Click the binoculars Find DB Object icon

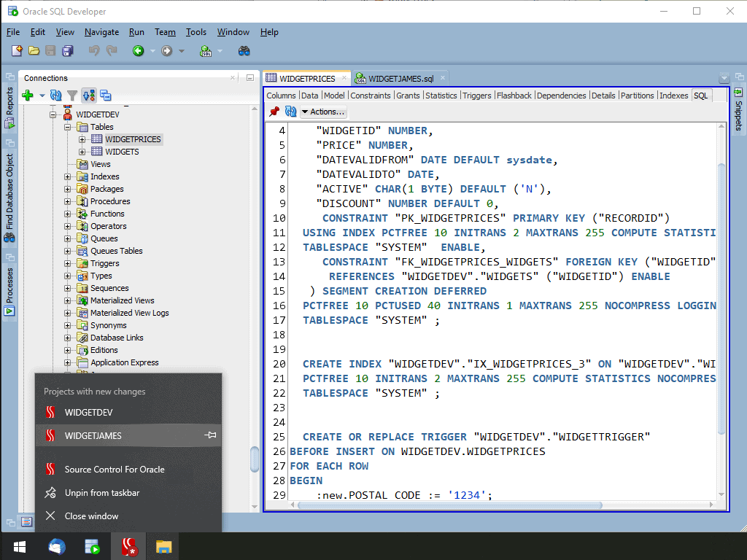pos(244,51)
